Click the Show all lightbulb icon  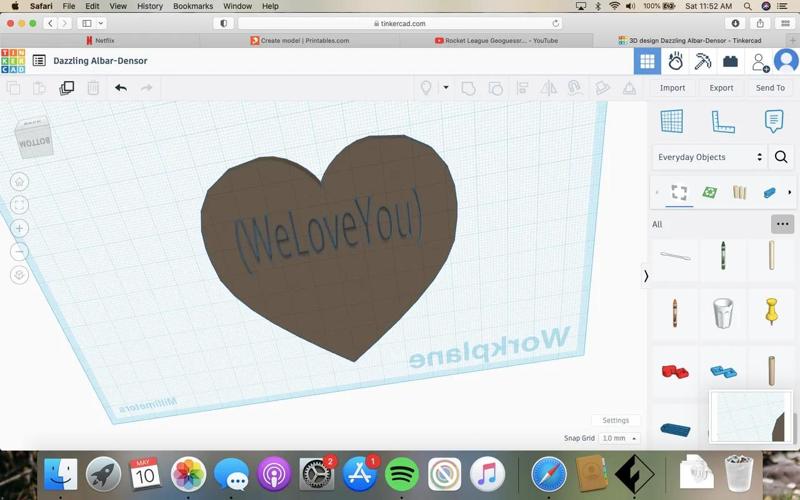coord(426,88)
